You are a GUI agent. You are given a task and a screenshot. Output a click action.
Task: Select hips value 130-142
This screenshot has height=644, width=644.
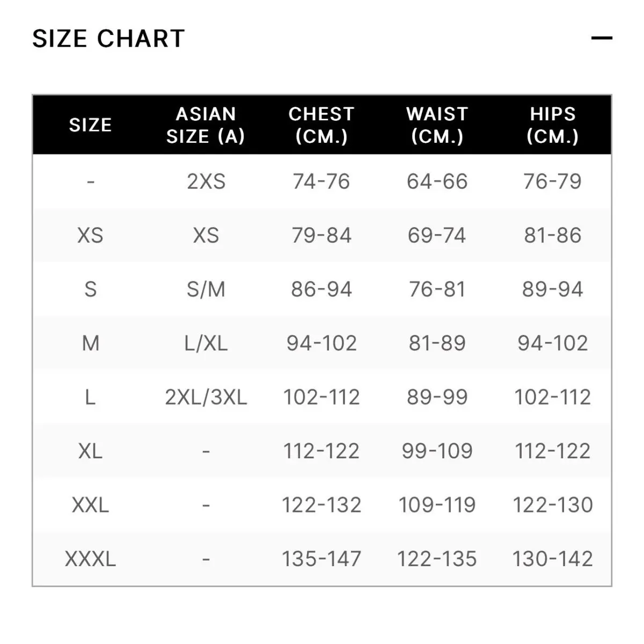coord(553,559)
